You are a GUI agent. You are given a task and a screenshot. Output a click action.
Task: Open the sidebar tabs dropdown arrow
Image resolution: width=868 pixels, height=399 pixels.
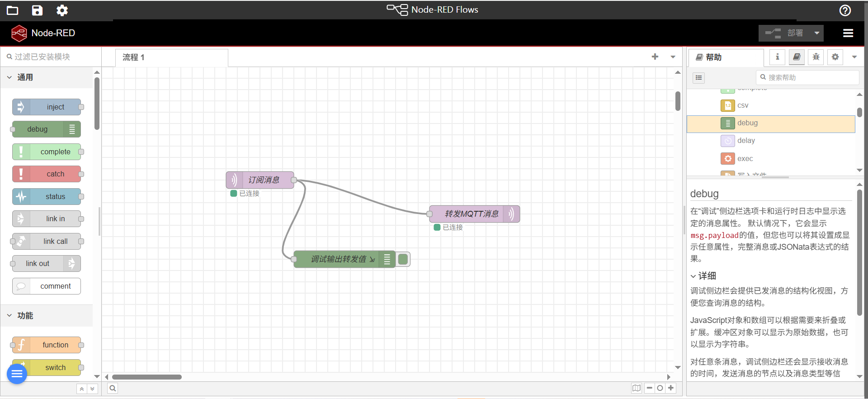pyautogui.click(x=854, y=57)
